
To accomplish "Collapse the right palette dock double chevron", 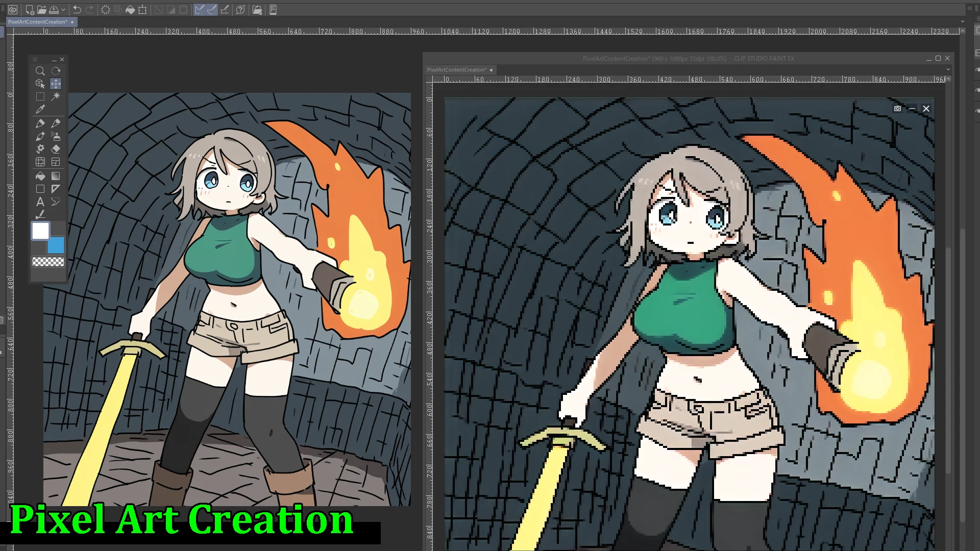I will tap(970, 9).
